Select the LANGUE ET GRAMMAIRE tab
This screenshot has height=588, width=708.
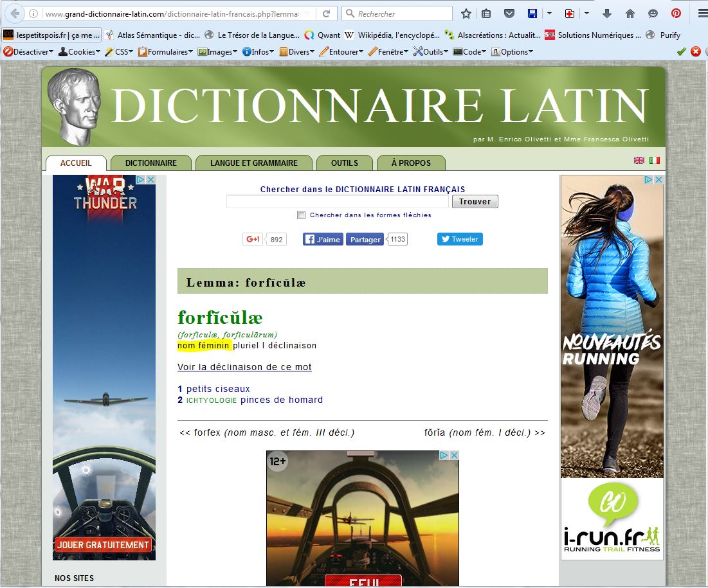(253, 163)
